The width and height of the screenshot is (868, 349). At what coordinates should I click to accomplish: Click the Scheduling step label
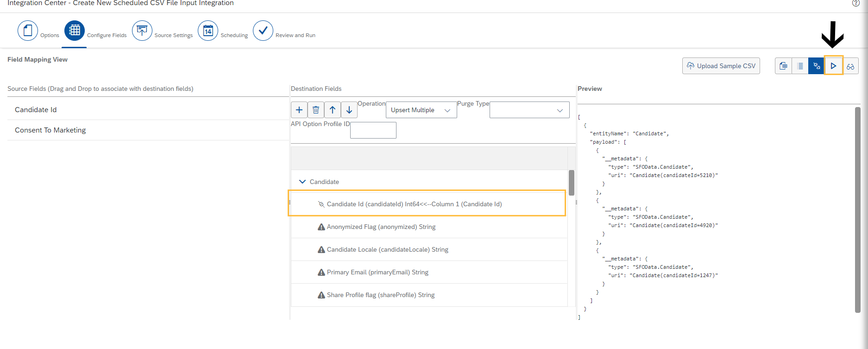pyautogui.click(x=234, y=35)
